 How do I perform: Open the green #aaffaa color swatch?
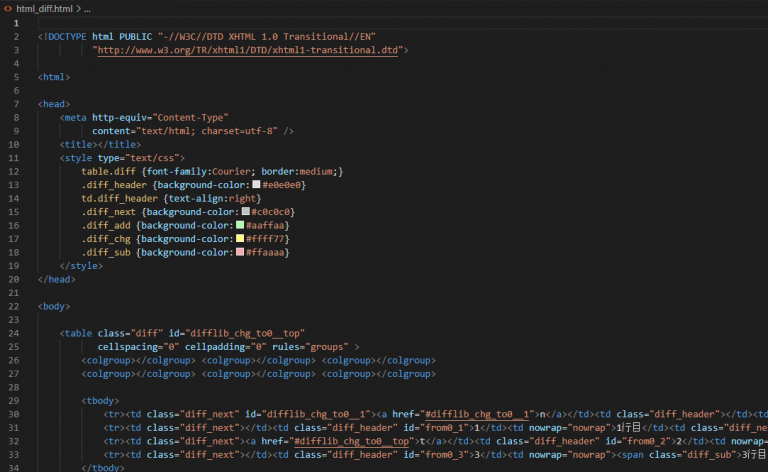coord(239,226)
